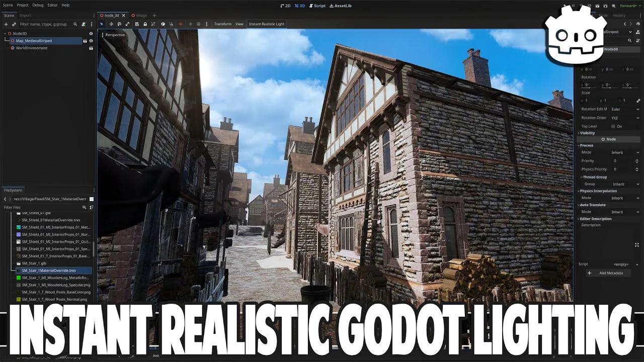This screenshot has height=362, width=644.
Task: Open the Project menu
Action: click(22, 5)
